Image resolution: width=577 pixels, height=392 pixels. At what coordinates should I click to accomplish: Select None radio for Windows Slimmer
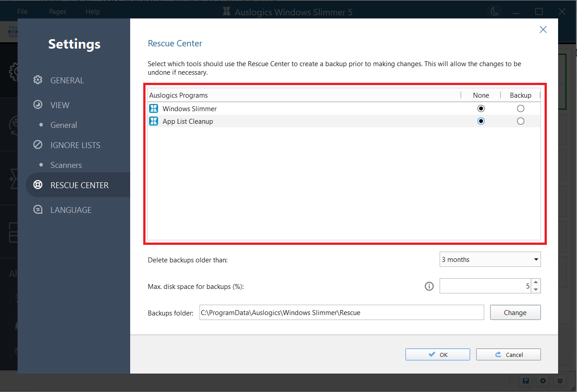pos(481,108)
